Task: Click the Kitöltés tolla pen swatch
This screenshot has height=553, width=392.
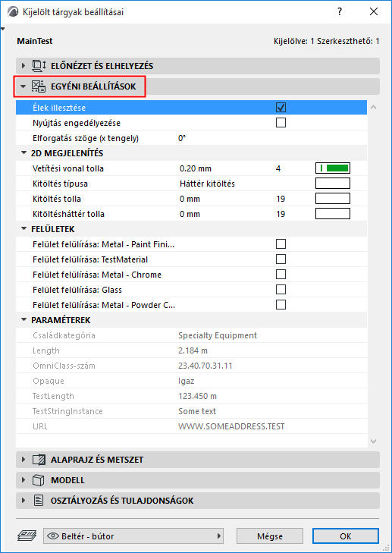Action: 333,199
